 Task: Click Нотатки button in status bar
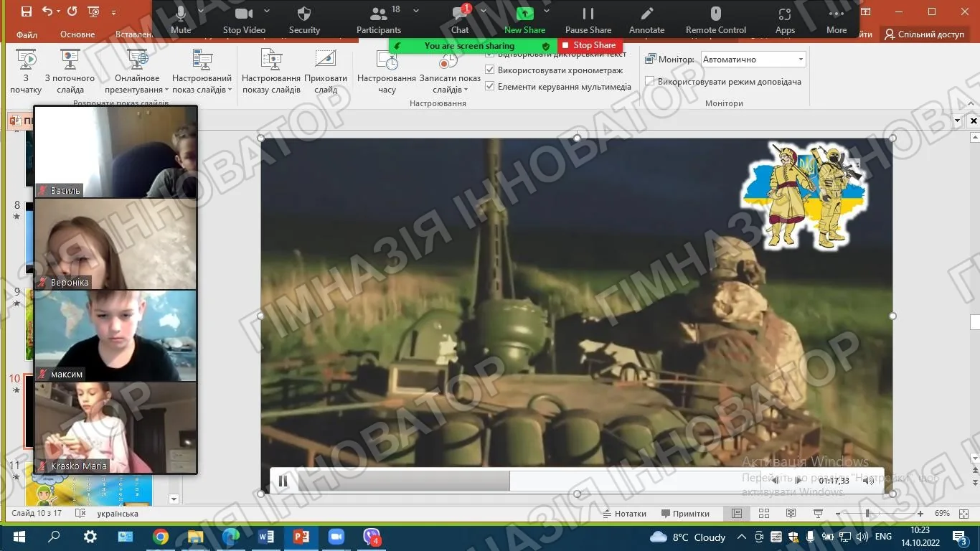tap(625, 514)
